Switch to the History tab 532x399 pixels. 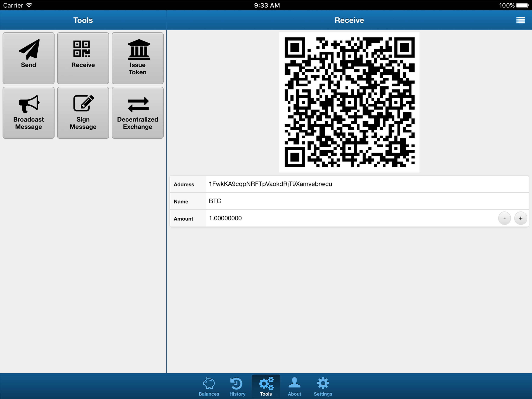click(237, 387)
